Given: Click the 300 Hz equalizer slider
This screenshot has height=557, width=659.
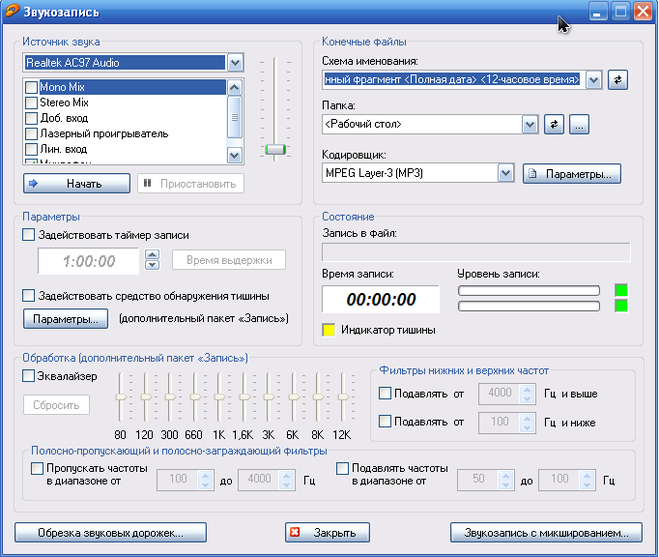Looking at the screenshot, I should 170,397.
